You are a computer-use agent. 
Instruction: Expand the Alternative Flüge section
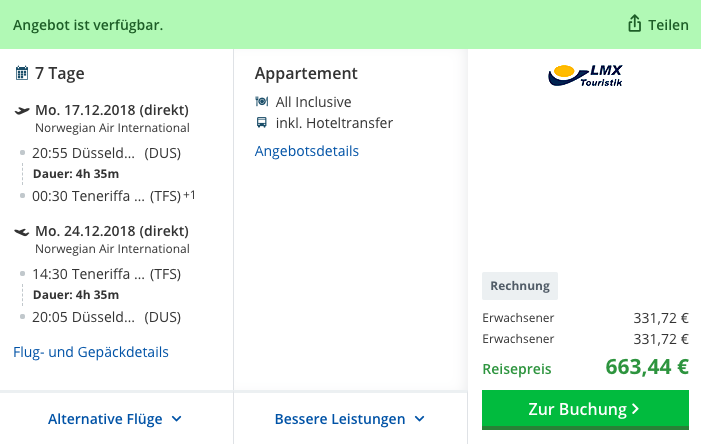116,419
